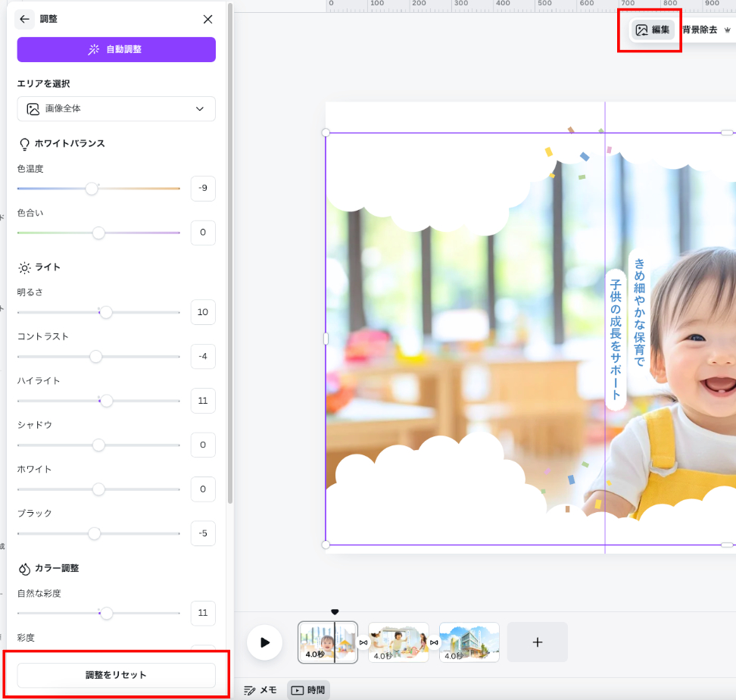
Task: Click the 自動調整 auto-adjust button
Action: 117,49
